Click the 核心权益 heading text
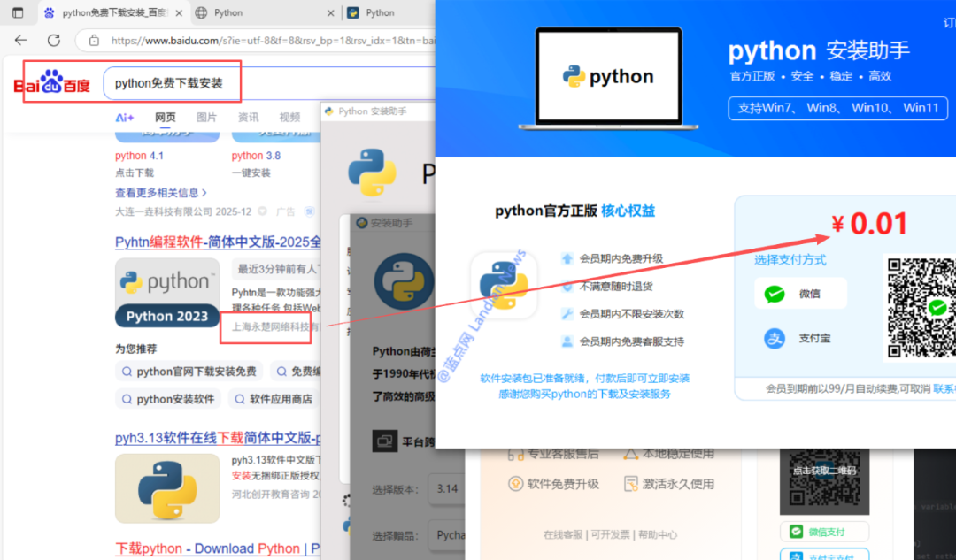This screenshot has width=956, height=560. (628, 211)
